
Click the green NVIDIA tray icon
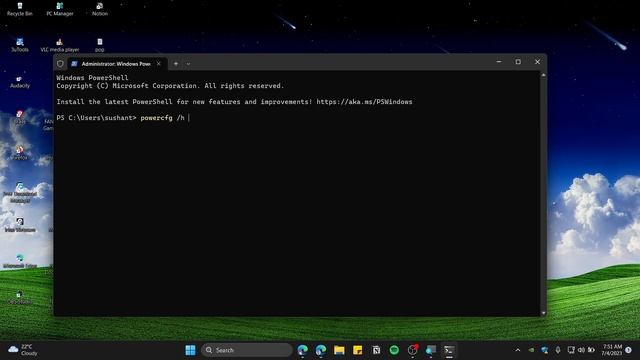(x=531, y=350)
